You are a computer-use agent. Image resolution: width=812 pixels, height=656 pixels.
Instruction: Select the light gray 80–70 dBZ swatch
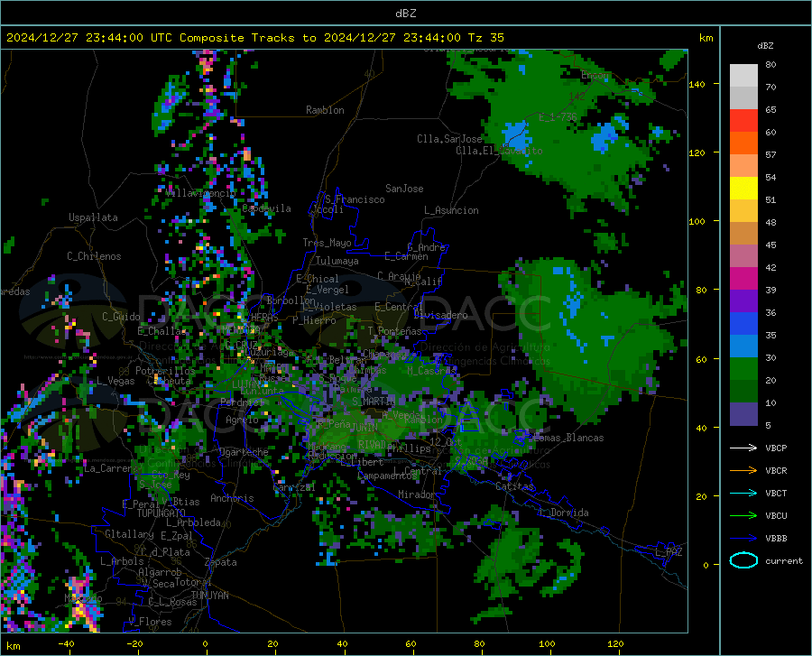pyautogui.click(x=743, y=76)
